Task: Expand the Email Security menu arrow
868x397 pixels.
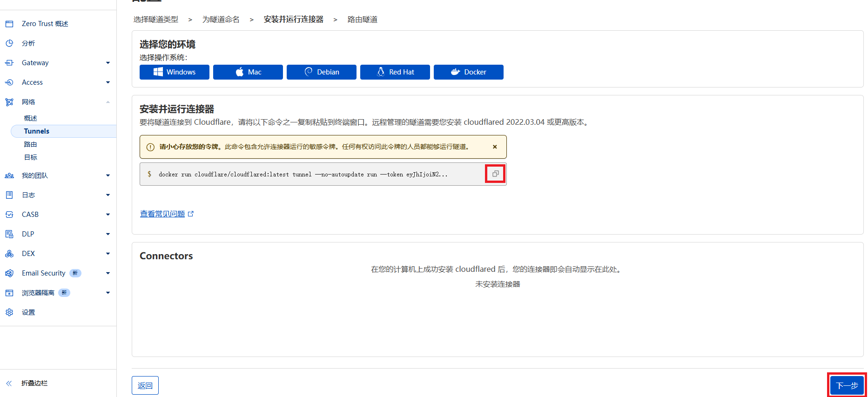Action: [108, 273]
